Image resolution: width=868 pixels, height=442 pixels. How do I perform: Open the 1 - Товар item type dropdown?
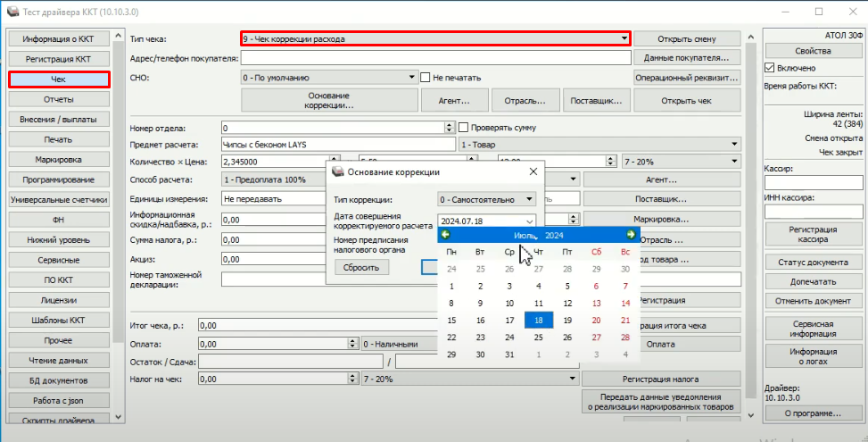coord(734,145)
